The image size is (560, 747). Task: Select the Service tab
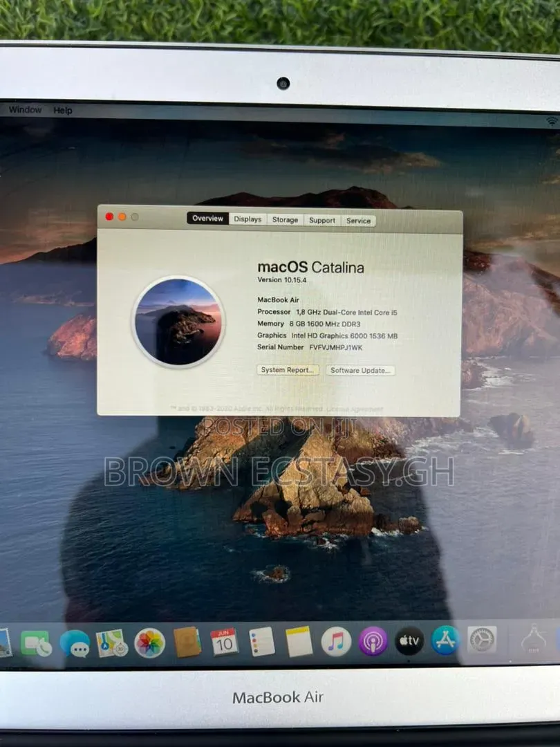(x=358, y=221)
